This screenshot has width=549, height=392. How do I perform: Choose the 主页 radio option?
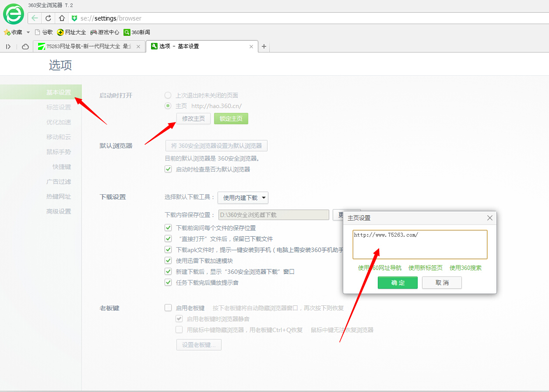point(168,105)
